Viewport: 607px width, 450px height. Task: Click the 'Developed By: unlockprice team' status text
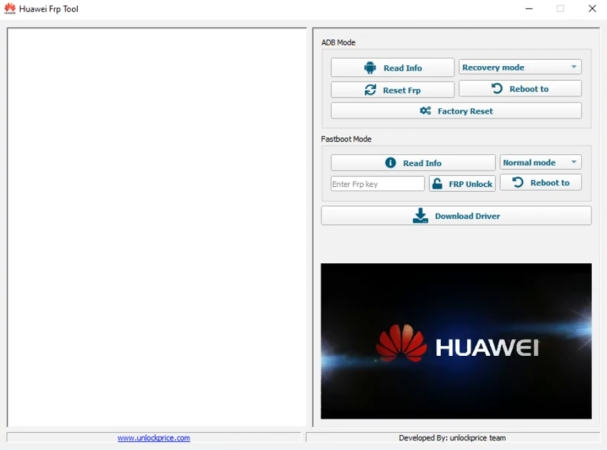click(x=452, y=438)
